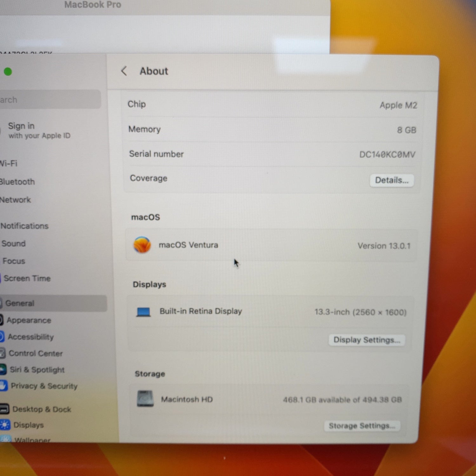
Task: Click the Coverage label
Action: coord(149,178)
